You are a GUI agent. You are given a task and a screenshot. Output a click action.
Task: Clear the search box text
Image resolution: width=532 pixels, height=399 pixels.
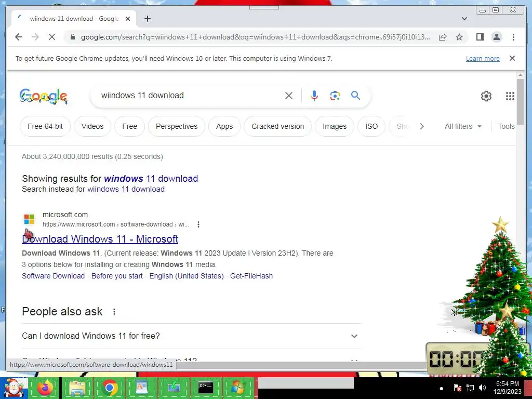pyautogui.click(x=289, y=96)
